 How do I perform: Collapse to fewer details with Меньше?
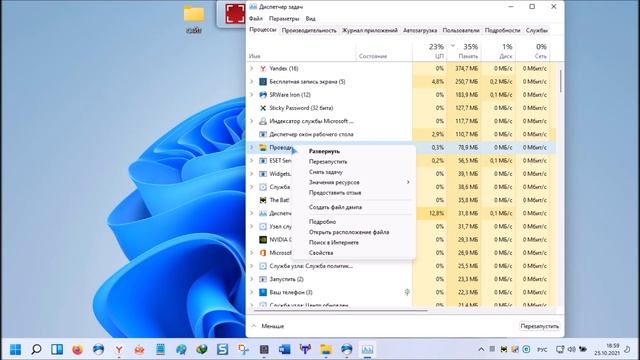coord(268,326)
